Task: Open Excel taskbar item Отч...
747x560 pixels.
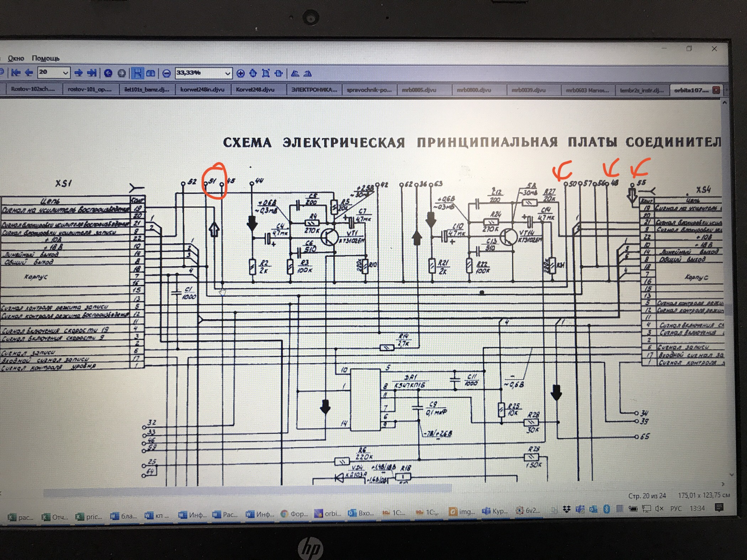Action: pos(55,517)
